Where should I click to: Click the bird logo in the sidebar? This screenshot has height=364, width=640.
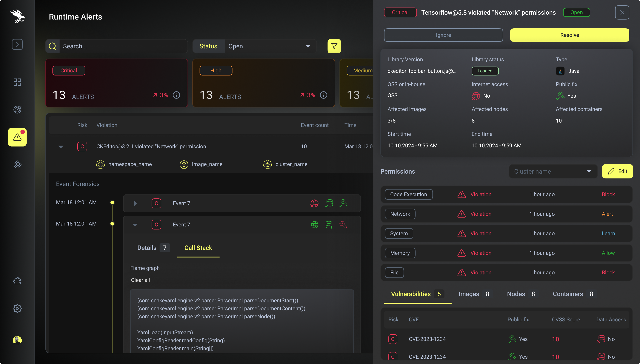coord(17,16)
